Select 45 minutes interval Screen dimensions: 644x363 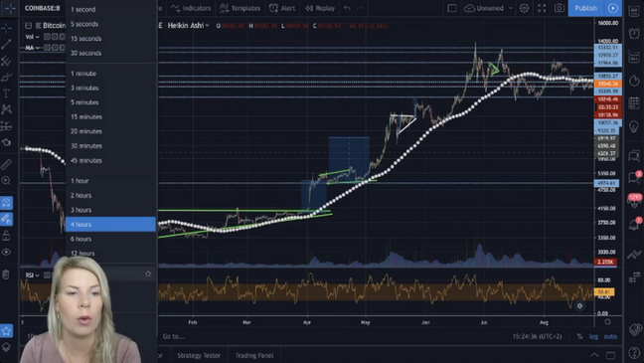coord(111,160)
